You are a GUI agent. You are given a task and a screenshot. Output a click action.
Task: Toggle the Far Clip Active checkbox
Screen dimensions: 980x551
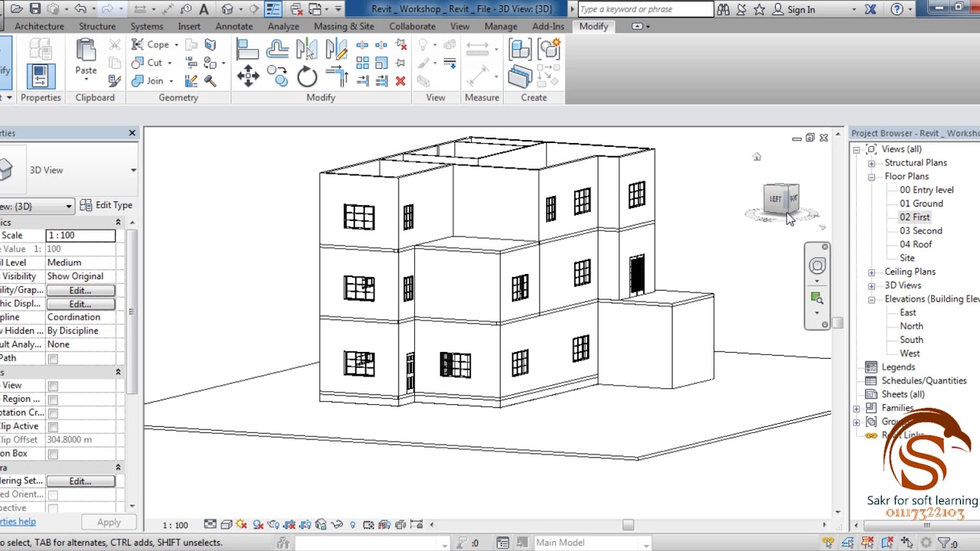[53, 427]
